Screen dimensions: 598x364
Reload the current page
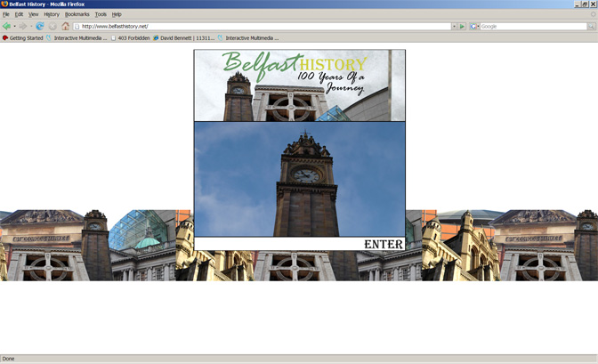[x=40, y=26]
